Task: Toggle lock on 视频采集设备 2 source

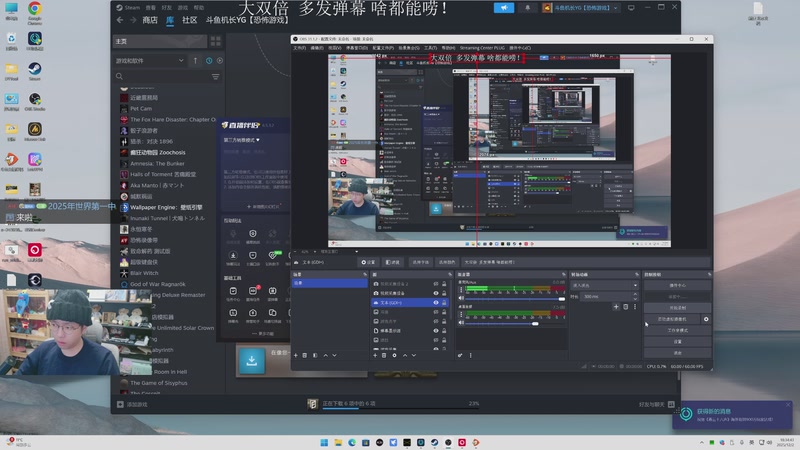Action: coord(444,284)
